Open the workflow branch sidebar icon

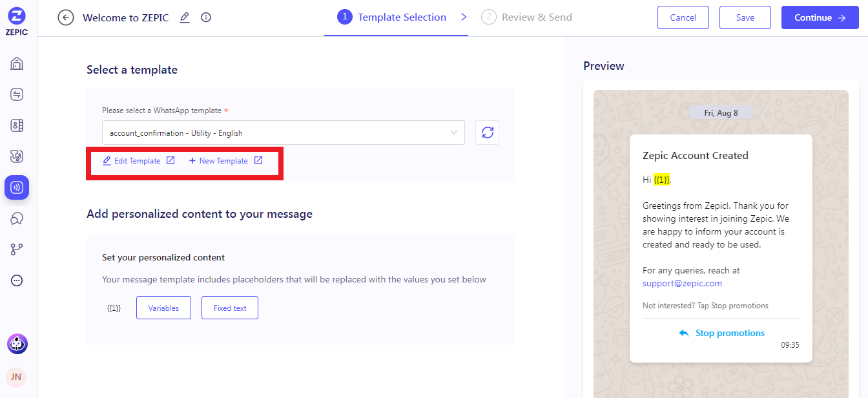click(17, 249)
